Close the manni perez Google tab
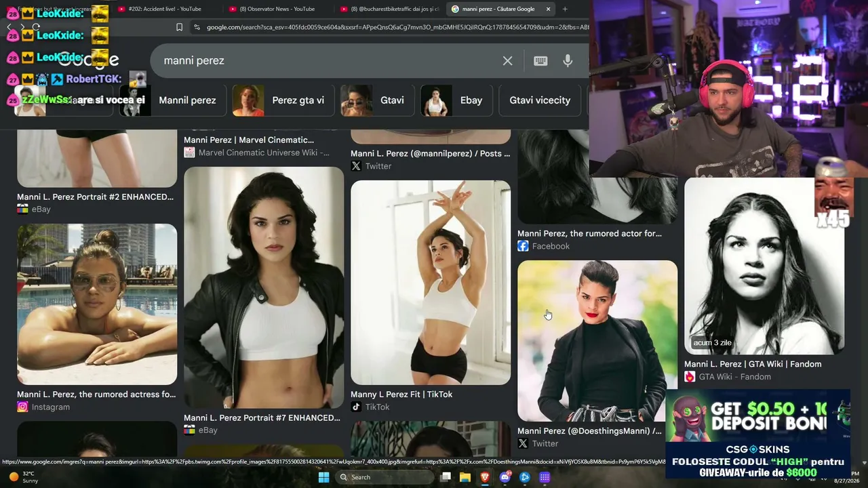This screenshot has height=488, width=868. (x=548, y=9)
